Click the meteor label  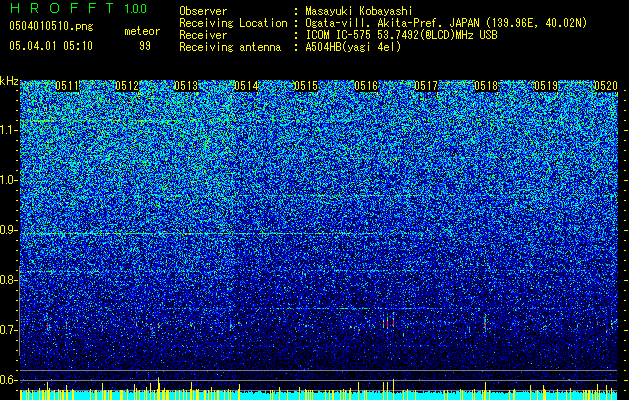coord(142,31)
